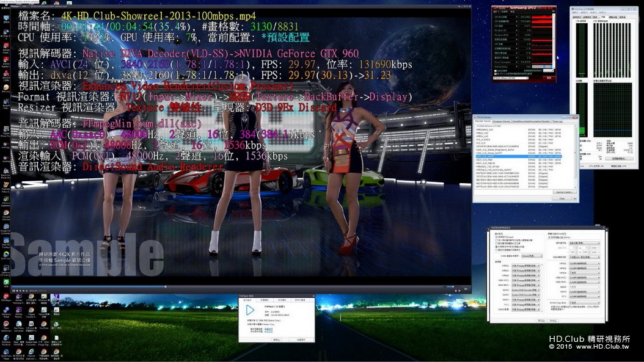Click the PotPlayer logo in About dialog

tap(250, 310)
